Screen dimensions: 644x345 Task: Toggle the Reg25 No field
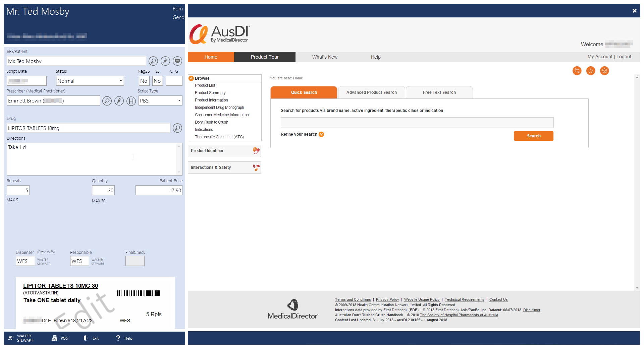144,81
